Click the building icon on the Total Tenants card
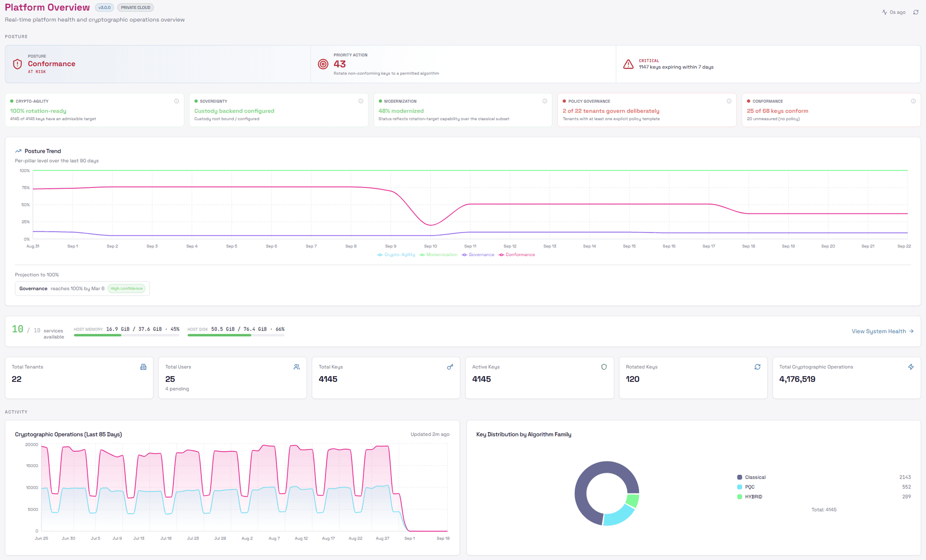The image size is (926, 560). coord(143,367)
